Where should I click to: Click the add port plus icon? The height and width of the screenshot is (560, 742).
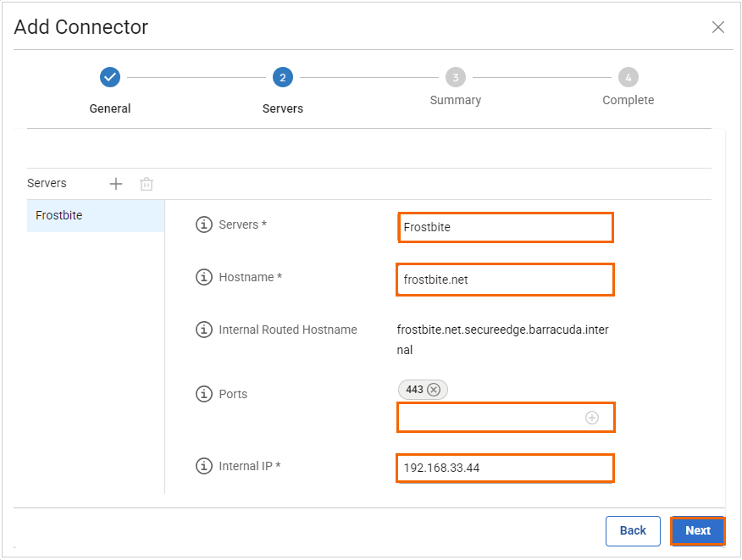click(x=592, y=418)
